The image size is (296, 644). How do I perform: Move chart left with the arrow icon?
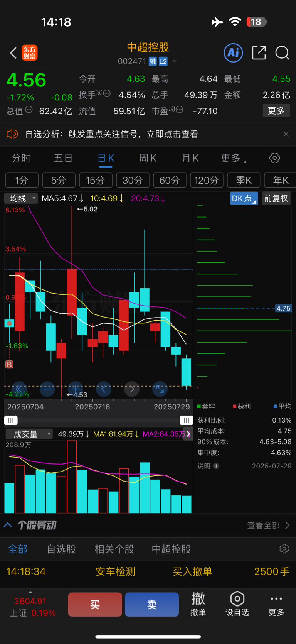coord(103,389)
